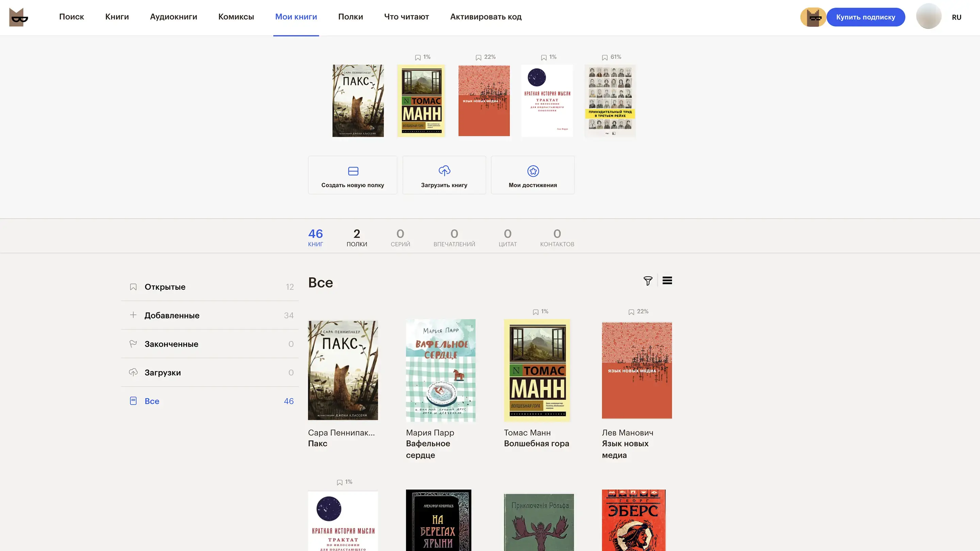Select Открытые in the sidebar
The image size is (980, 551).
point(165,287)
